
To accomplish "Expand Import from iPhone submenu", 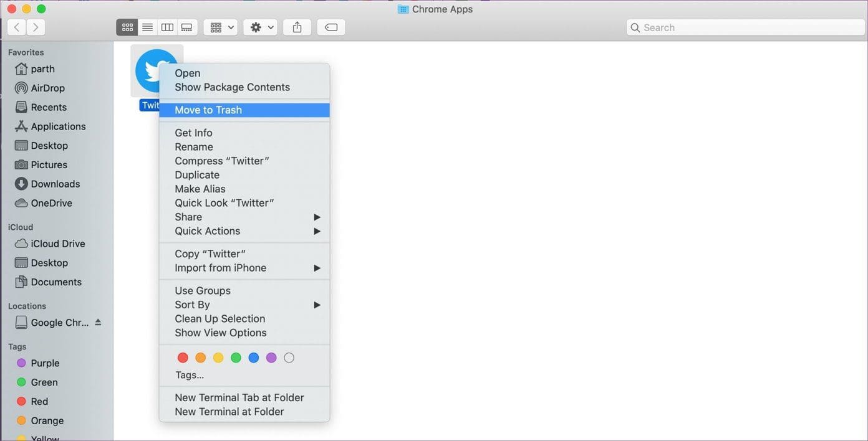I will click(x=244, y=268).
